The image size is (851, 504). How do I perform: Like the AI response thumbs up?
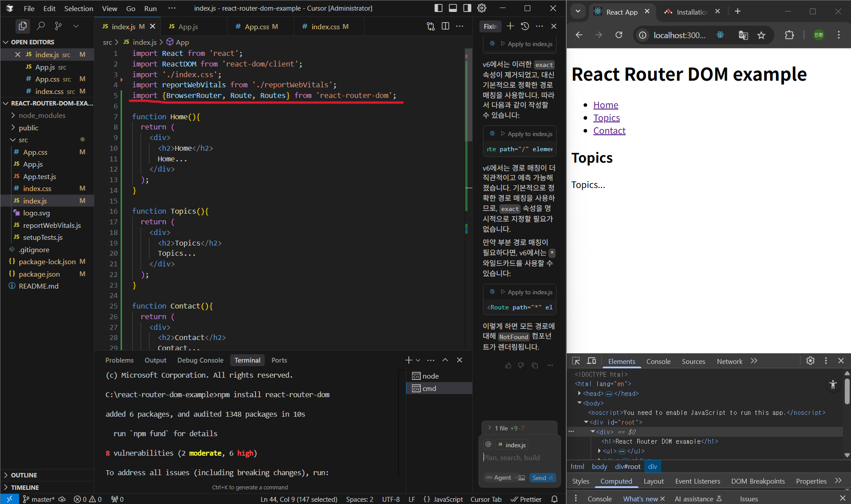point(508,366)
